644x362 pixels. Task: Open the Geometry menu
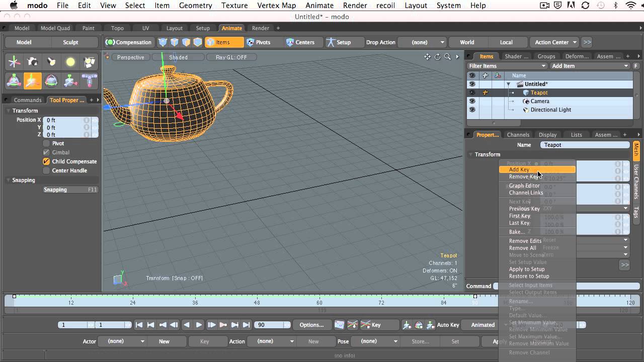(195, 6)
